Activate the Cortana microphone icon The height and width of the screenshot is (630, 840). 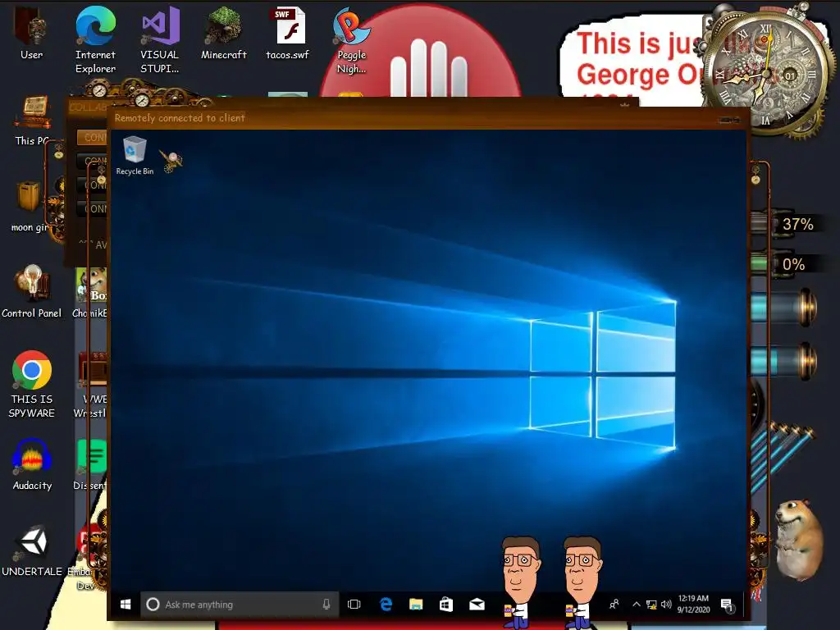pos(326,605)
